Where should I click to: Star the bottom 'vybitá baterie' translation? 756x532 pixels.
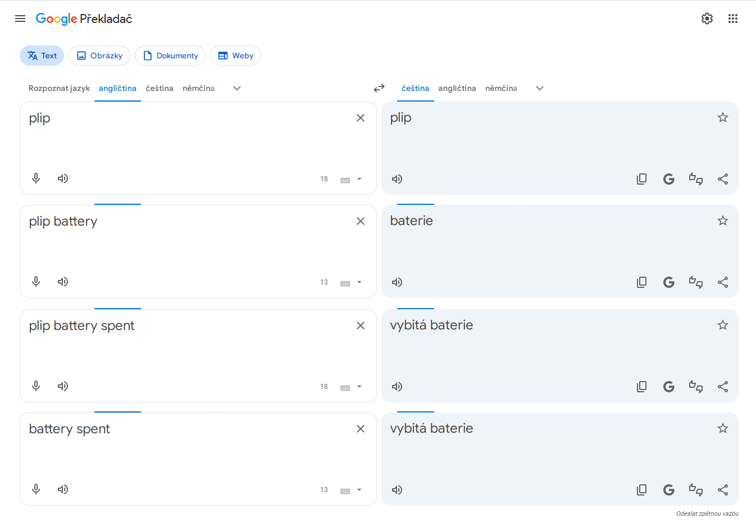(x=723, y=428)
